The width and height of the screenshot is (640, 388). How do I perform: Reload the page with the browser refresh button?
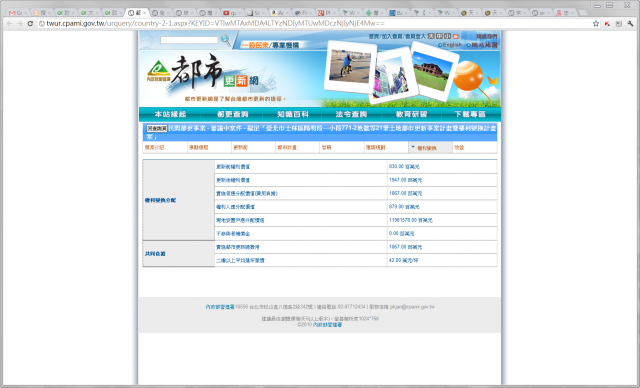[30, 24]
